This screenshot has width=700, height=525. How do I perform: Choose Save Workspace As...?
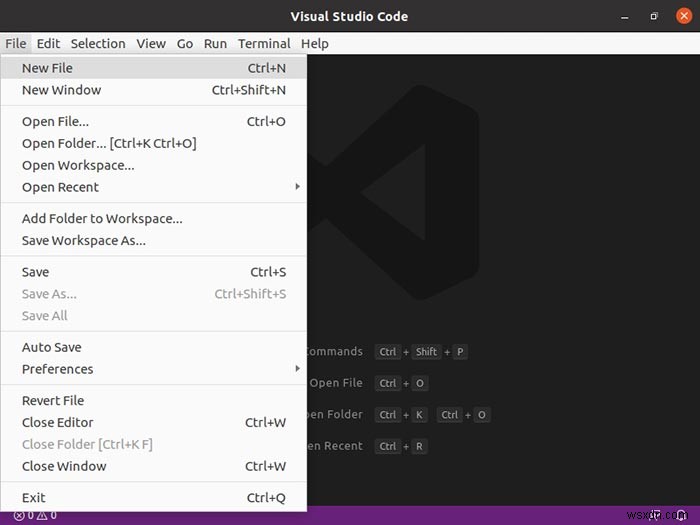pyautogui.click(x=154, y=240)
